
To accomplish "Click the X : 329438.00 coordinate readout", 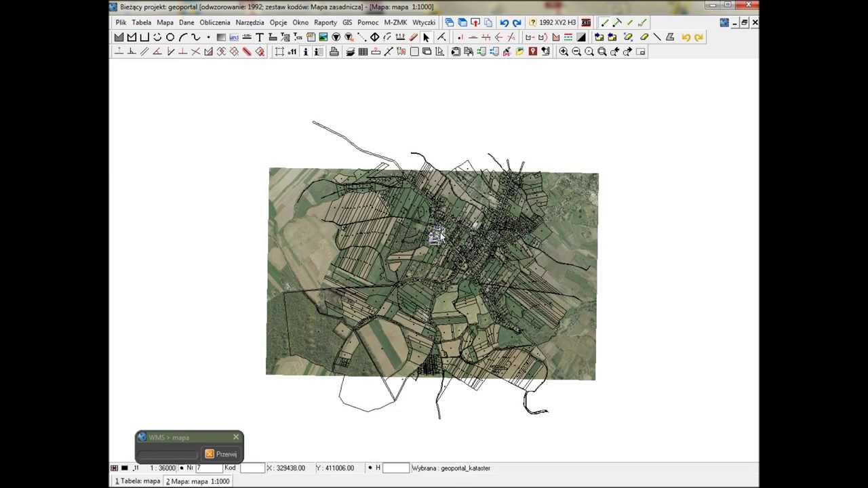I will 286,468.
